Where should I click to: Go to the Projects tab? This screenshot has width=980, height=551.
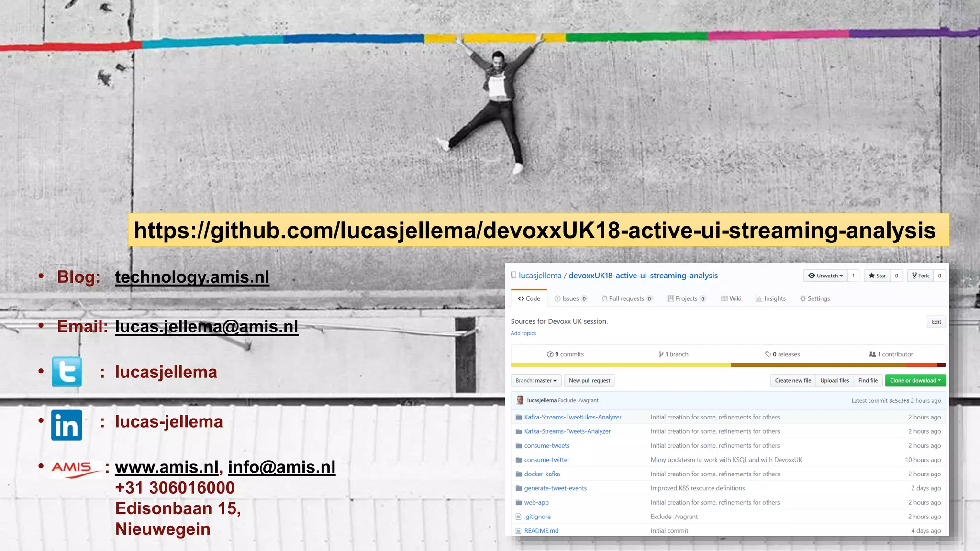click(x=687, y=298)
